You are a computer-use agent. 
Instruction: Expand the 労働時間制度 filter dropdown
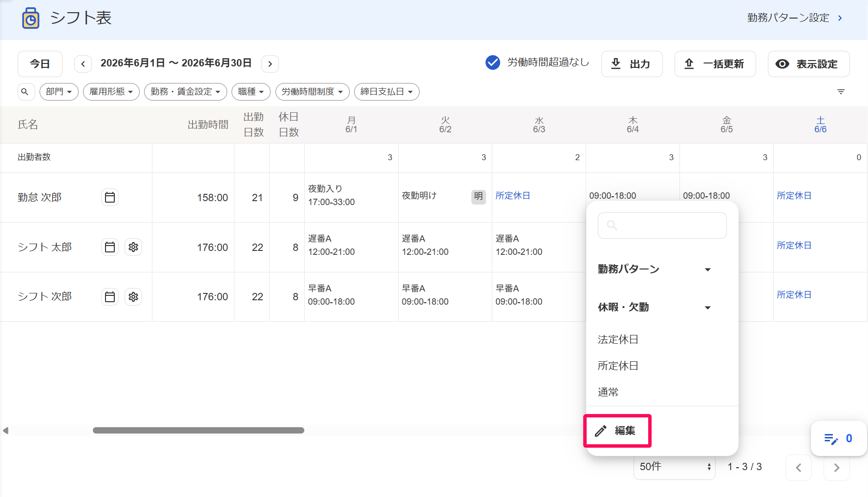[x=313, y=92]
